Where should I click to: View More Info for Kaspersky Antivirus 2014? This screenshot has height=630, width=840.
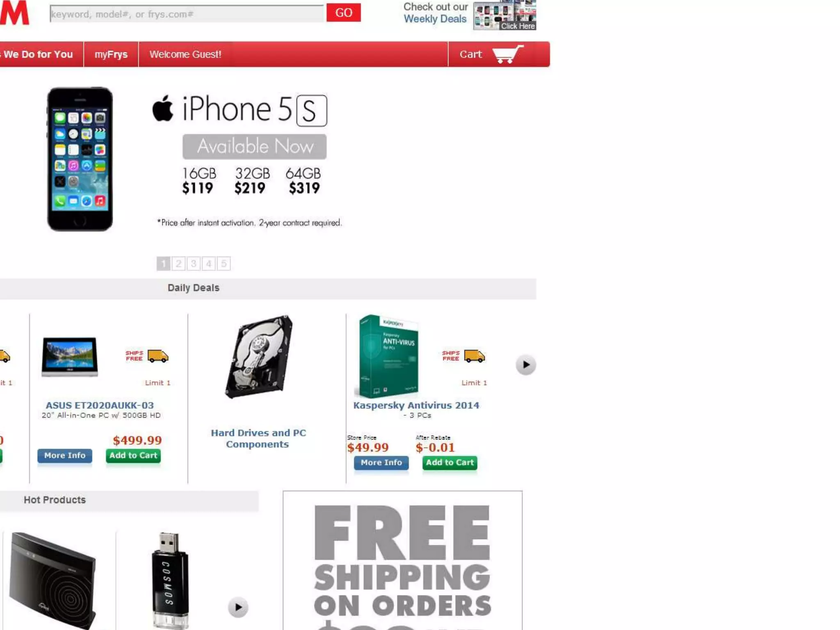click(x=381, y=463)
